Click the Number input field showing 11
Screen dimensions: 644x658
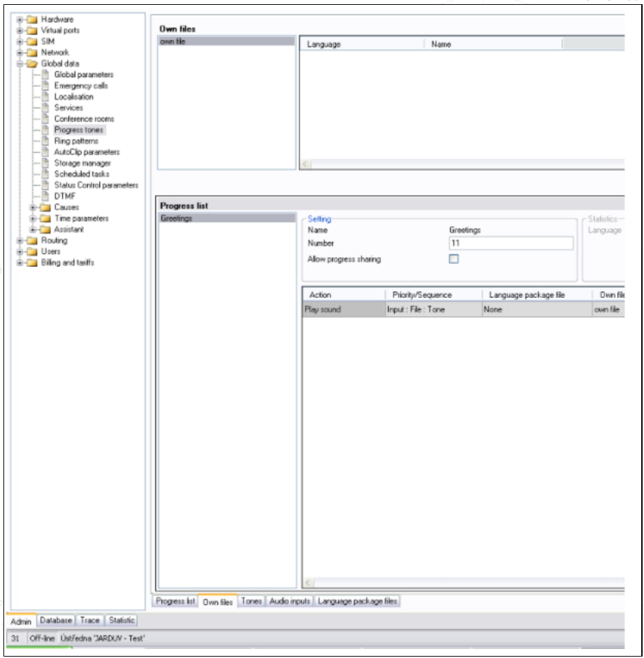pyautogui.click(x=511, y=243)
